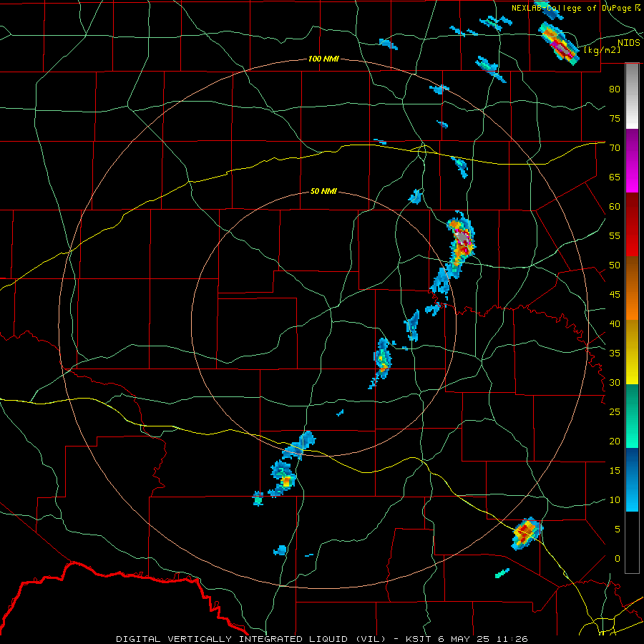Click the 50 NMI range ring label

(x=323, y=191)
